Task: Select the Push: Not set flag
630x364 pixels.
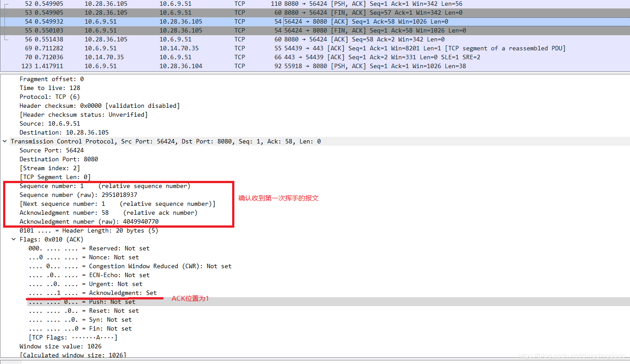Action: tap(82, 302)
